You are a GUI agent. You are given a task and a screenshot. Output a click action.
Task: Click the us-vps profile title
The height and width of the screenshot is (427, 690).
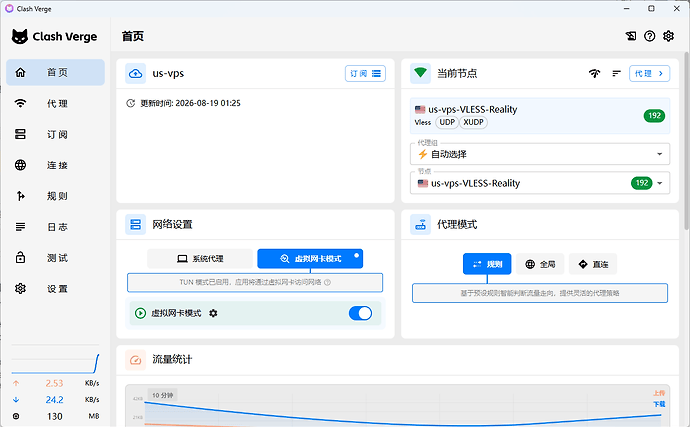(168, 74)
